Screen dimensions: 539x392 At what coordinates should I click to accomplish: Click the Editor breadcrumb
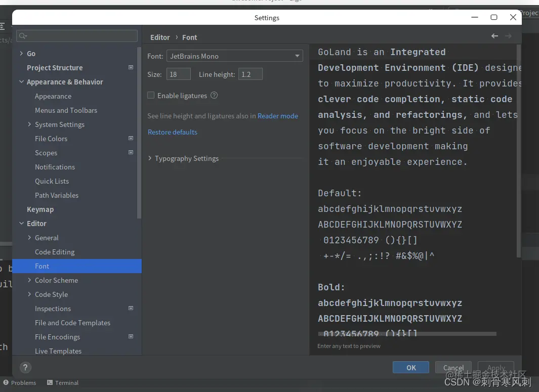[160, 37]
